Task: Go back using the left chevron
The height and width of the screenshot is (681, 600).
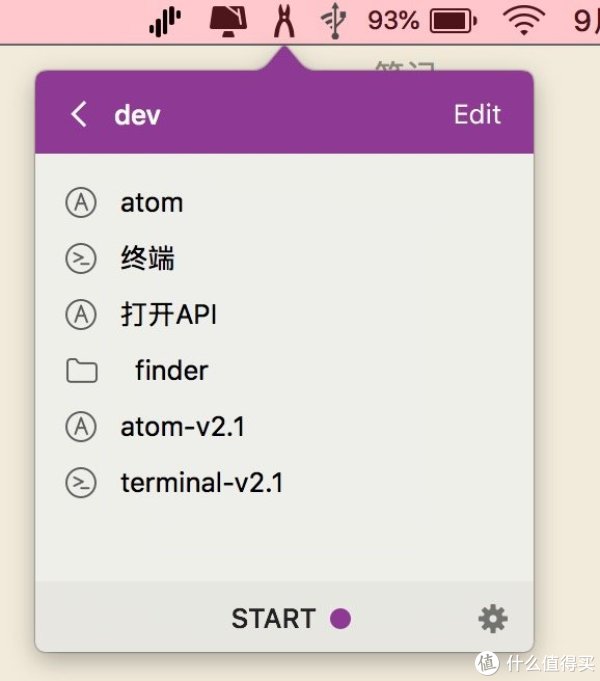Action: 79,114
